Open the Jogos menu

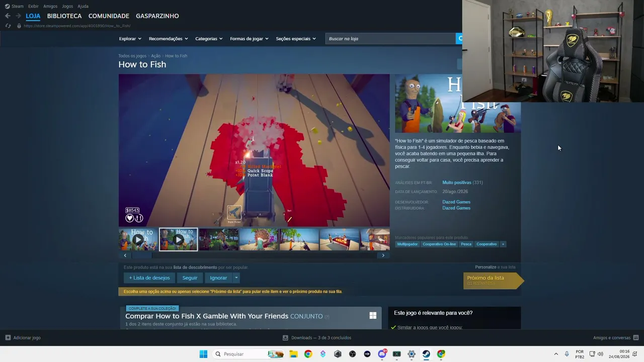67,6
